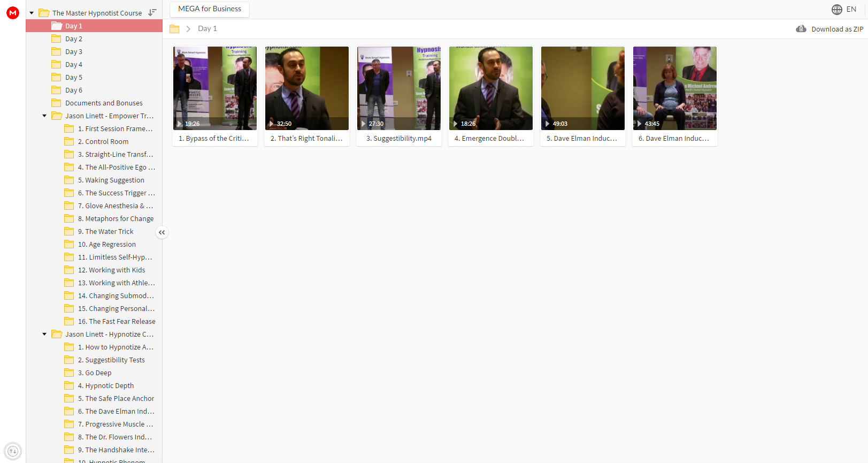Screen dimensions: 868x463
Task: Select the Documents and Bonuses folder icon
Action: (x=56, y=103)
